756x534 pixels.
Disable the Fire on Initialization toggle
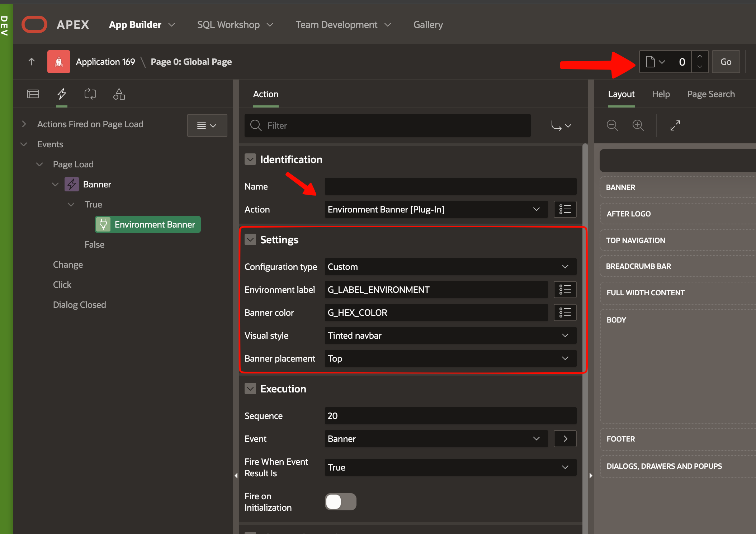[340, 502]
